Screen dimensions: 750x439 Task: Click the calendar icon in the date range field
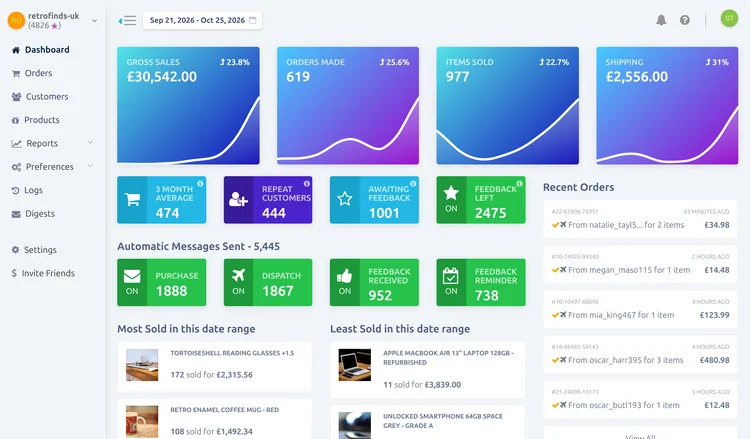[253, 20]
